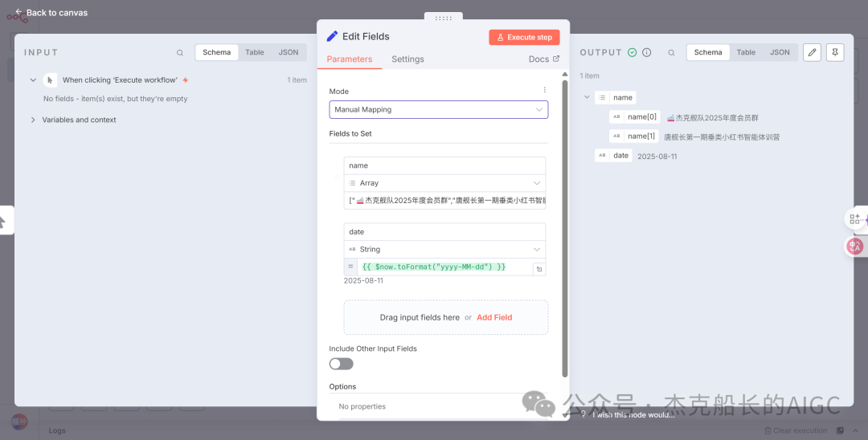Click the green success check icon in OUTPUT
Image resolution: width=868 pixels, height=440 pixels.
coord(633,52)
